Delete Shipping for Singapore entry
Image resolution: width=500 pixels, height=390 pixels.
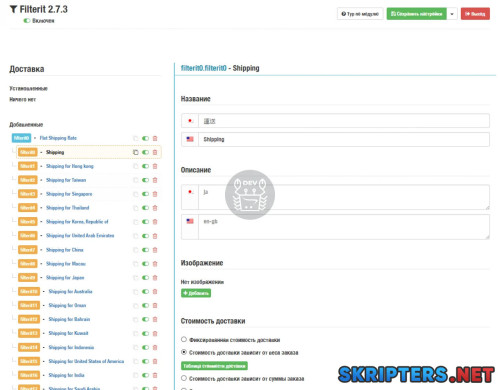(155, 194)
